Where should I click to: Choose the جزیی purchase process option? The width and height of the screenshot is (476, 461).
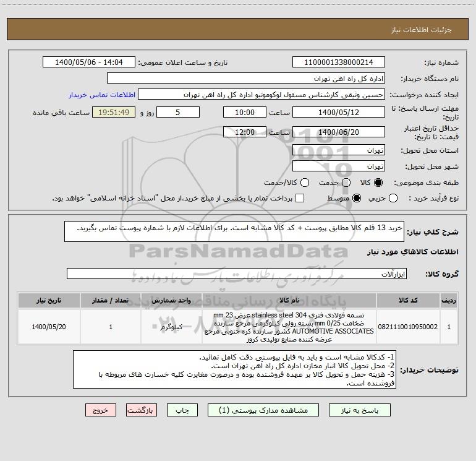tap(393, 198)
